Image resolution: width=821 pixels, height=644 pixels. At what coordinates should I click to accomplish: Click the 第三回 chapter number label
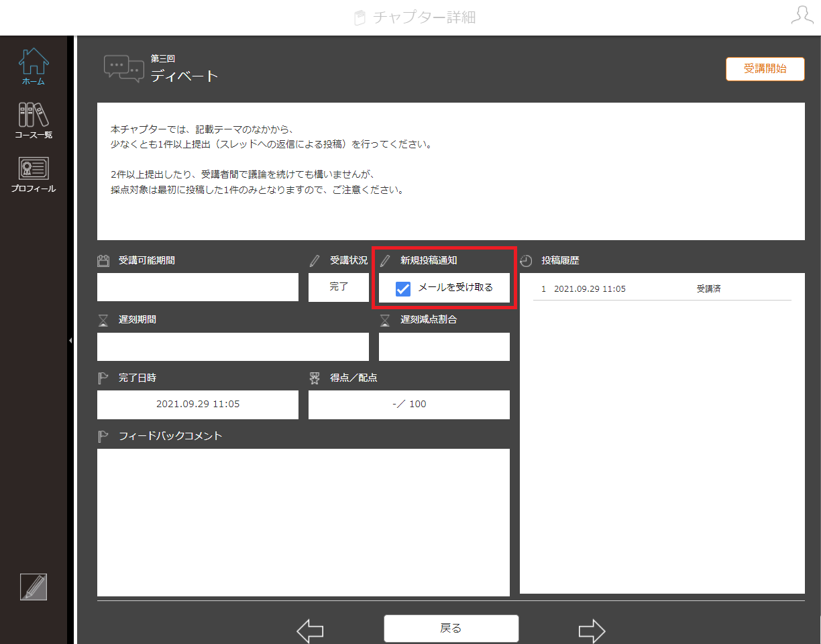163,59
